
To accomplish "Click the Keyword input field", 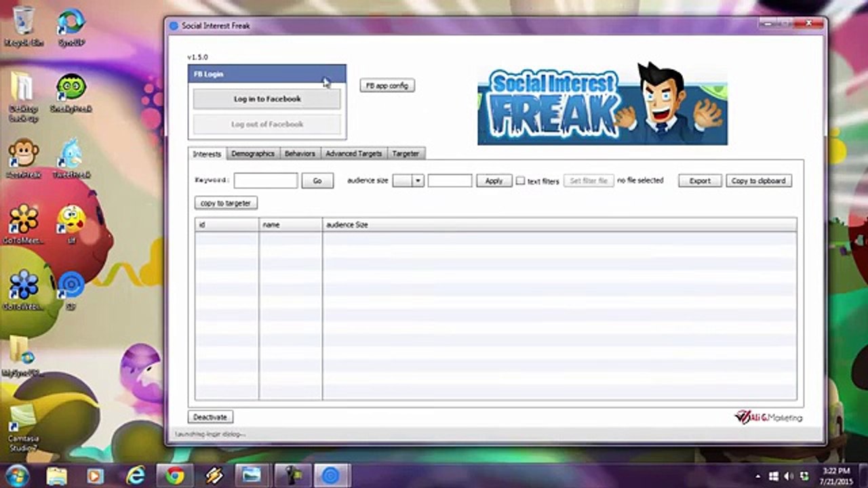I will 266,181.
